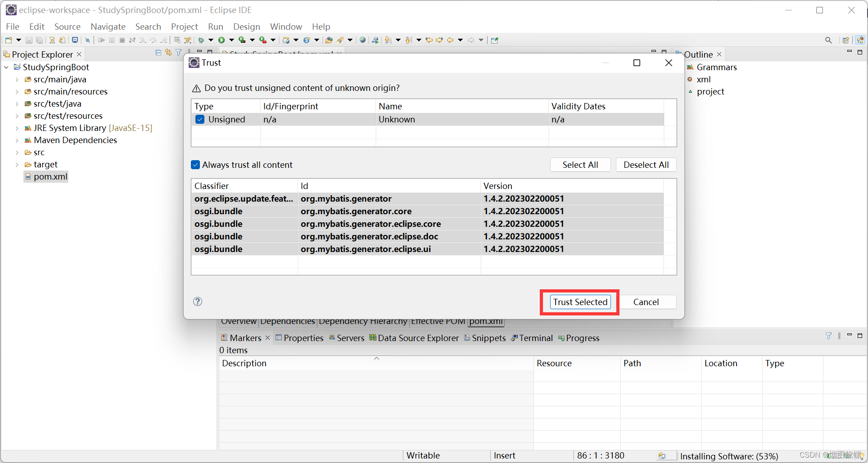This screenshot has width=868, height=463.
Task: Collapse the StudySpringBoot project node
Action: click(6, 67)
